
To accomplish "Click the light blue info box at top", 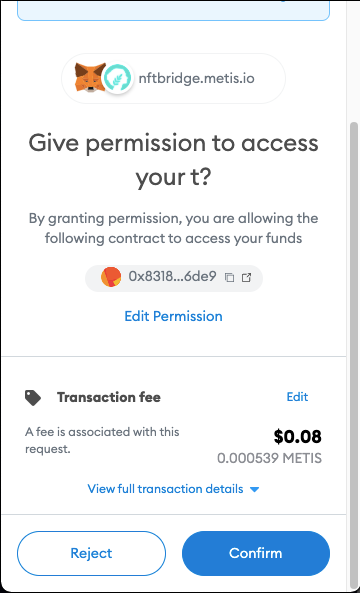I will click(x=174, y=10).
